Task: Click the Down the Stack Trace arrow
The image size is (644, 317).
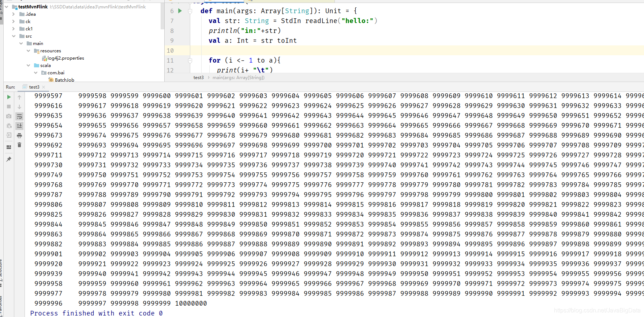Action: 19,107
